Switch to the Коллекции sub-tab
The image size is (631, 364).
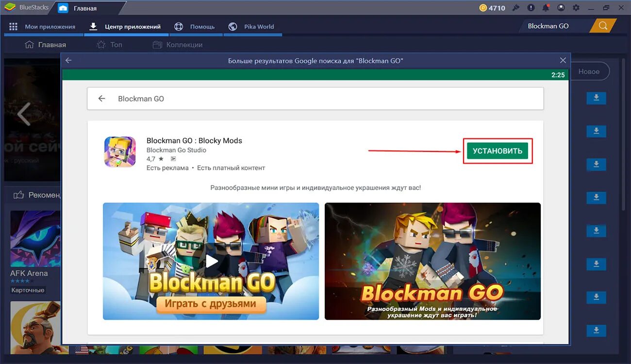(178, 45)
